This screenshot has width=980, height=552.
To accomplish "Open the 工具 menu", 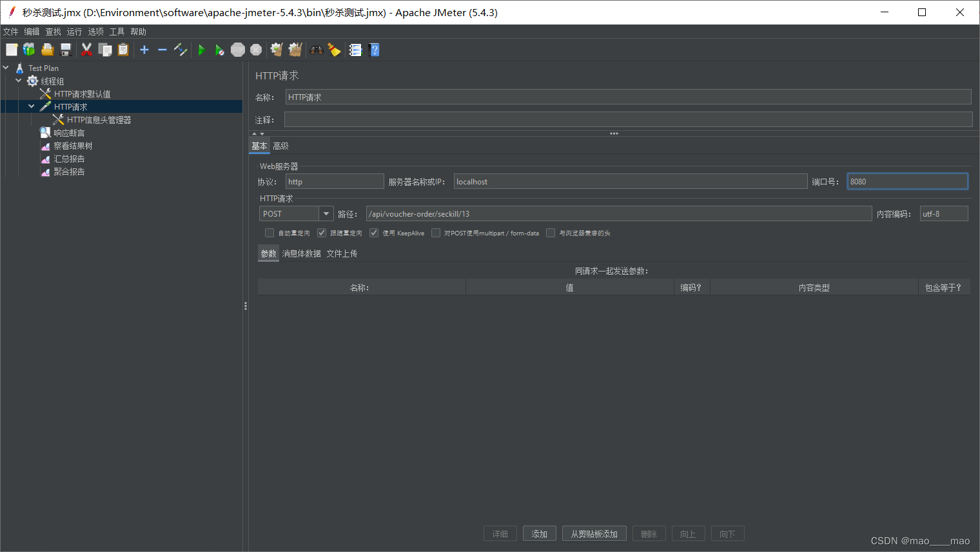I will 117,32.
